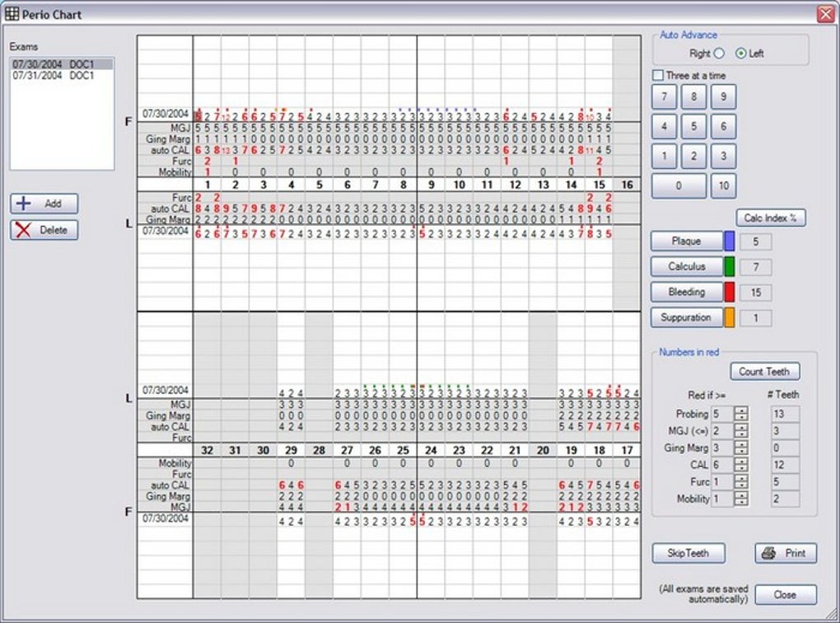
Task: Click the MGJ threshold stepper
Action: point(741,430)
